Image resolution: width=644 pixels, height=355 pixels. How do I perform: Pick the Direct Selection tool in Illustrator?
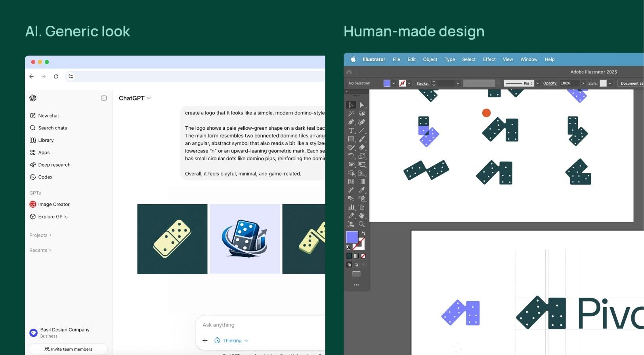click(x=361, y=105)
